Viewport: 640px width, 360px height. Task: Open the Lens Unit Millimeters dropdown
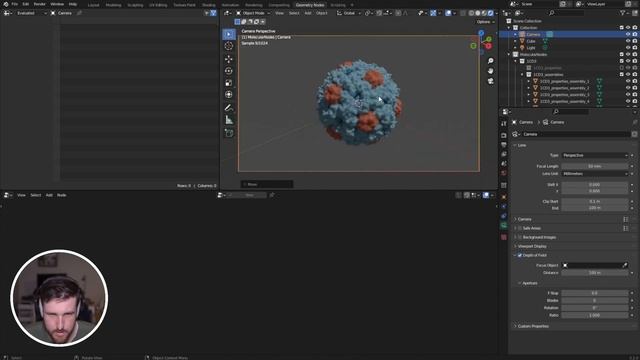(x=595, y=174)
